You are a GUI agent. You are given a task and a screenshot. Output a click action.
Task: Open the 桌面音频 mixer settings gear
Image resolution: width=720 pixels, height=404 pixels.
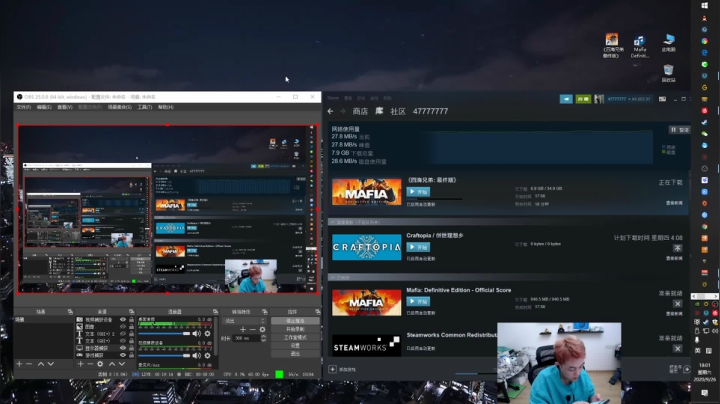(208, 333)
